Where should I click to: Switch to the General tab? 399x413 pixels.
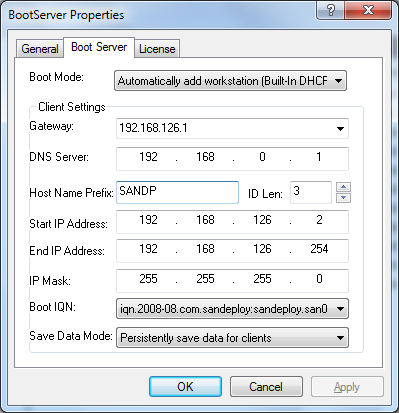(40, 49)
